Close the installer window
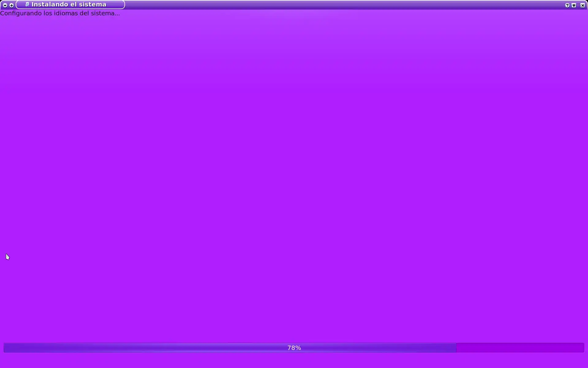The height and width of the screenshot is (368, 588). [x=582, y=5]
